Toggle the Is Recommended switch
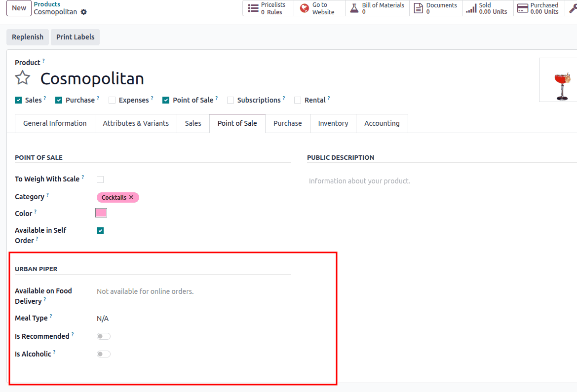This screenshot has height=392, width=577. coord(103,336)
